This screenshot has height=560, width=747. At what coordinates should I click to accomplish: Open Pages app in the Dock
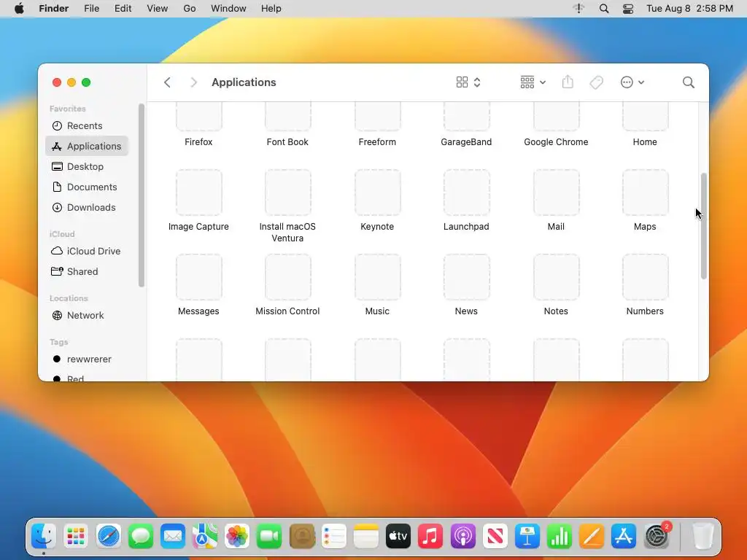point(592,536)
